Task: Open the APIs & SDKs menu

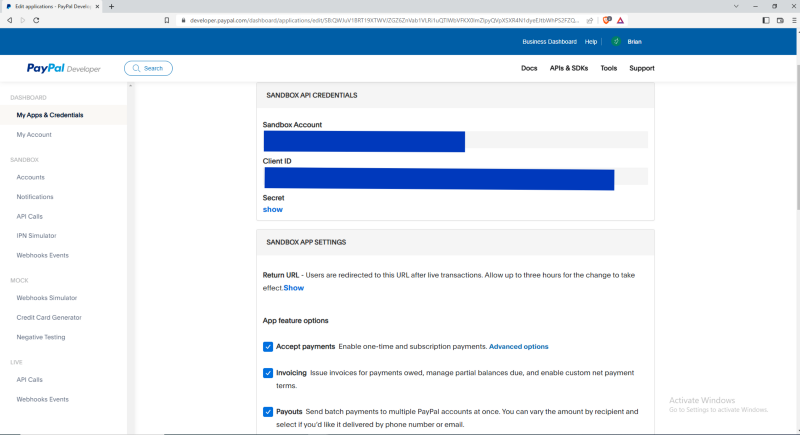Action: pos(569,68)
